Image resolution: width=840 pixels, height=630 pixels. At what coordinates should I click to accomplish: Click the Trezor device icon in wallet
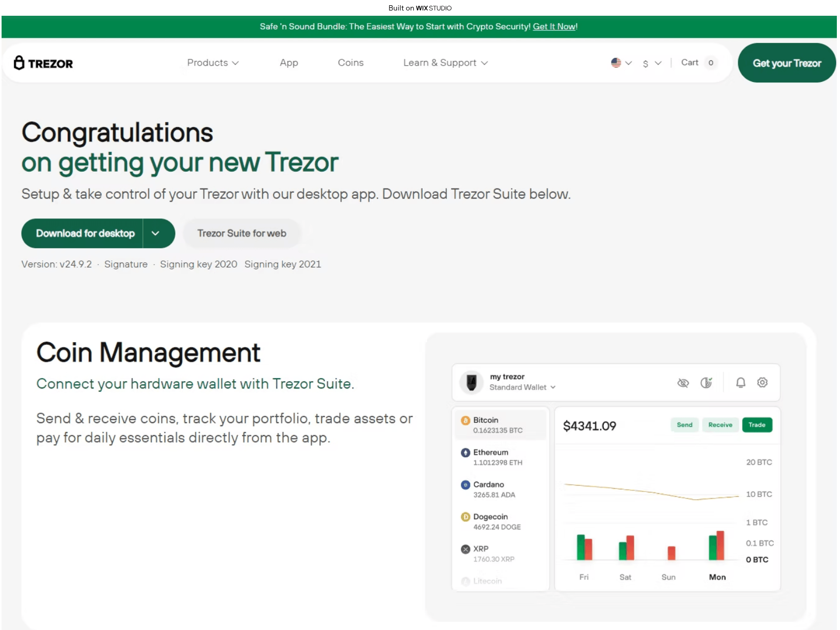[x=471, y=382]
